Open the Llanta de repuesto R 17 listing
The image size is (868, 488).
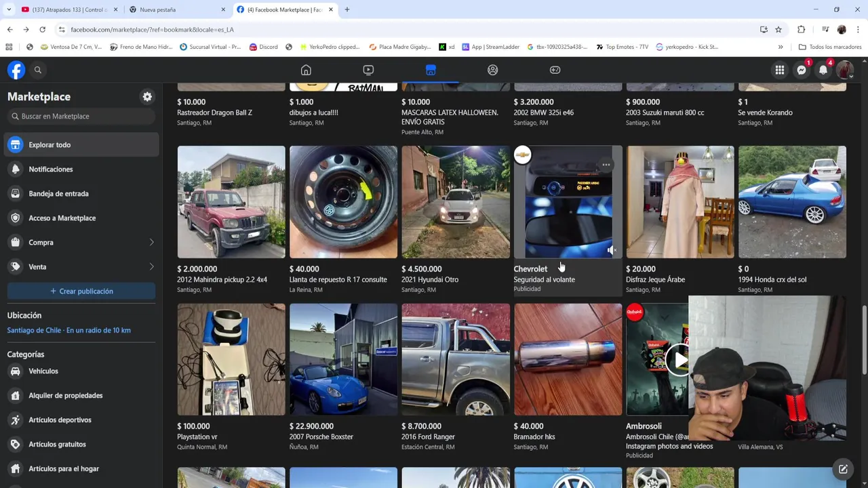pyautogui.click(x=343, y=202)
